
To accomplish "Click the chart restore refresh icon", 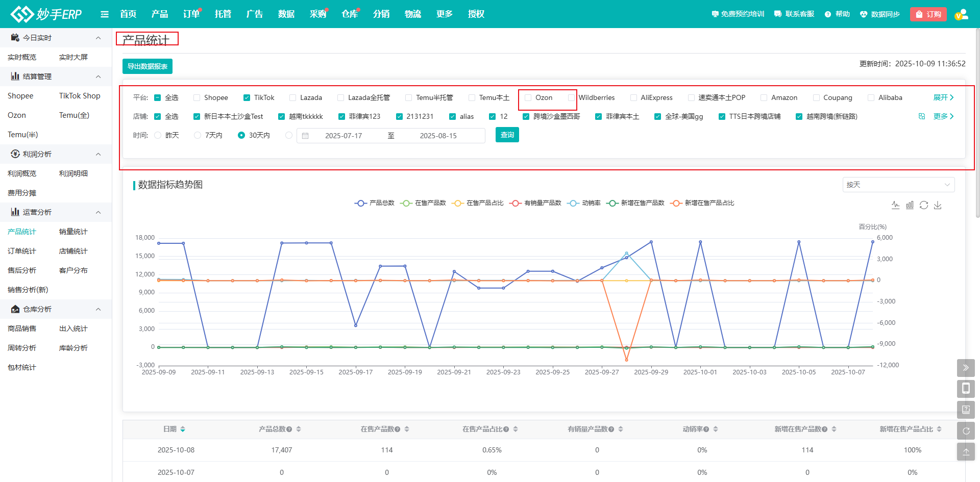I will [x=924, y=205].
